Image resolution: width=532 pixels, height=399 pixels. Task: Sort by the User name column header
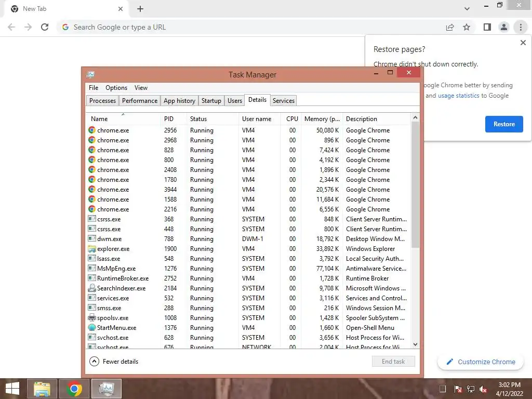(260, 119)
